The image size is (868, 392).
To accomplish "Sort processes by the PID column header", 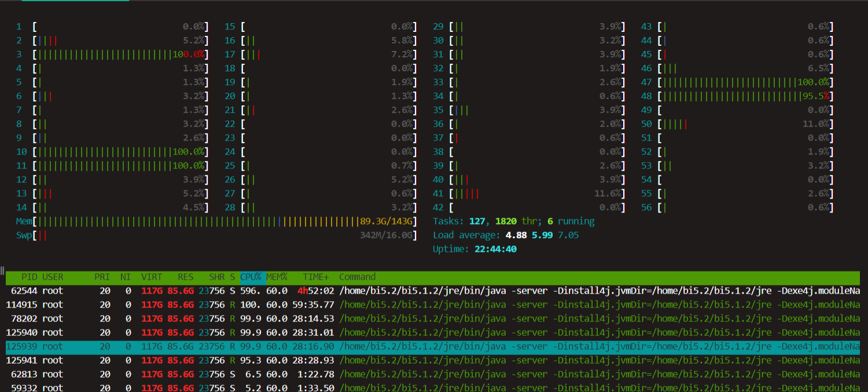I will (28, 277).
